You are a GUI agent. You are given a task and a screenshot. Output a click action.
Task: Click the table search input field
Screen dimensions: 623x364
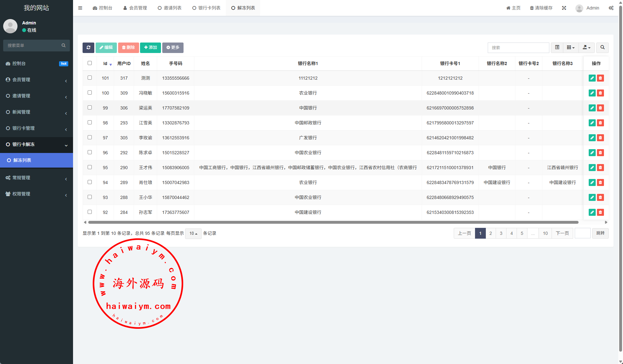click(x=518, y=48)
